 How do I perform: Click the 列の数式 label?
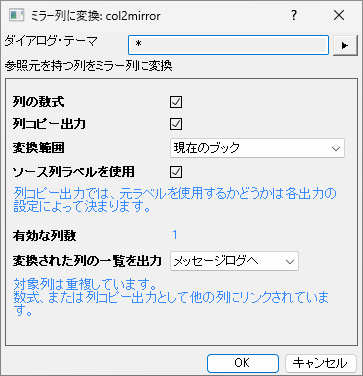(38, 102)
